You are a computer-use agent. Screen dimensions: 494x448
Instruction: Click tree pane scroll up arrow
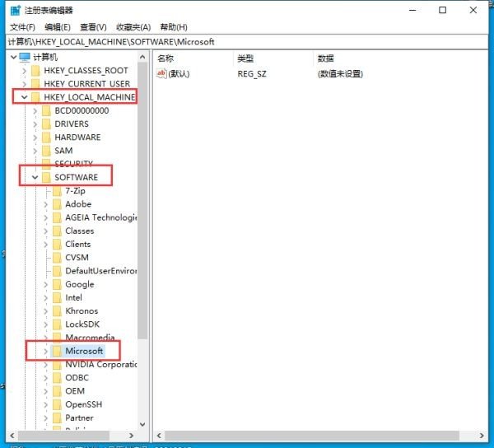point(142,57)
